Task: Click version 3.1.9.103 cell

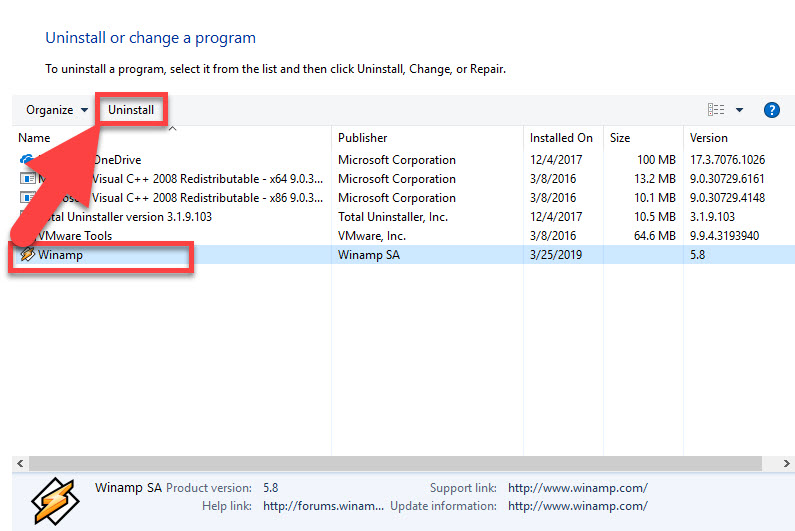Action: click(712, 217)
